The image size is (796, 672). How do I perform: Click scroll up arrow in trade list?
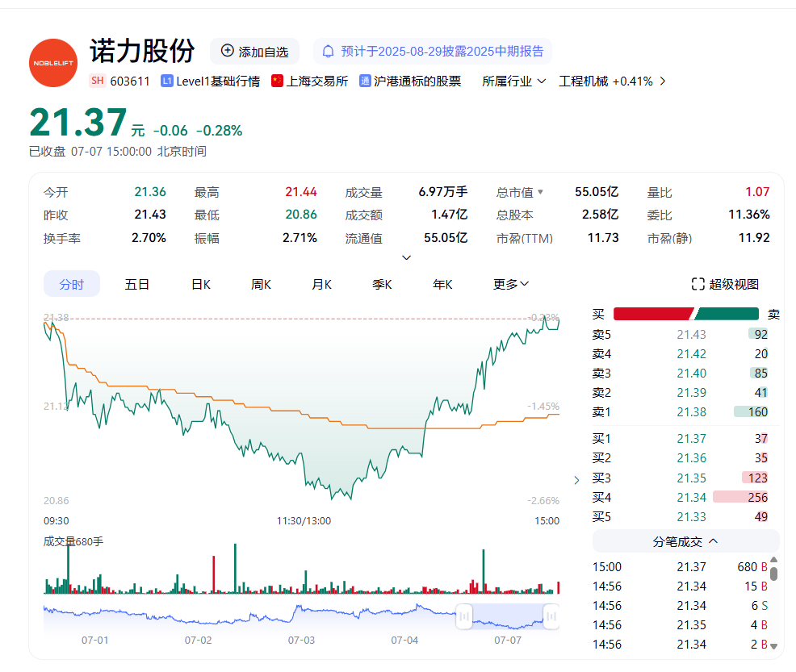[x=773, y=560]
